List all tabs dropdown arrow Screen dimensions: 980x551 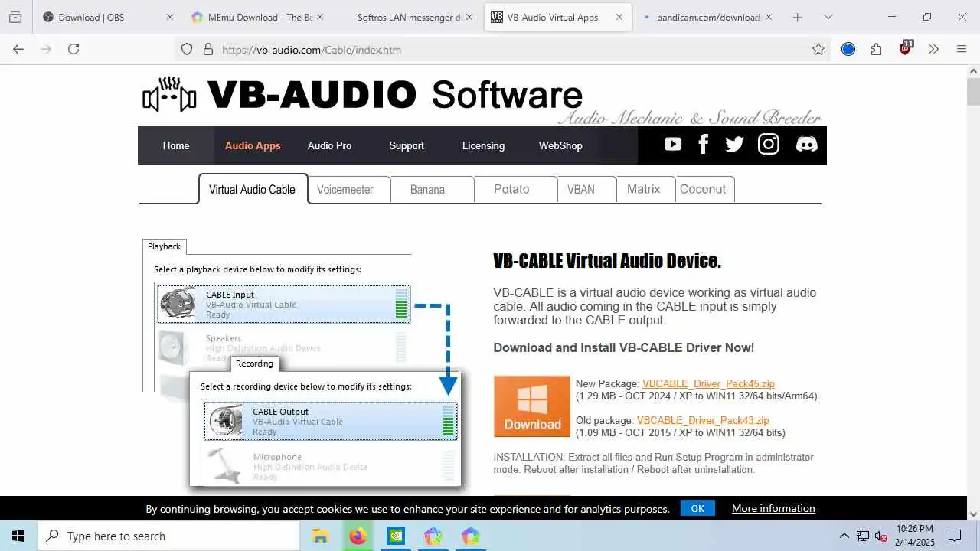pyautogui.click(x=828, y=17)
